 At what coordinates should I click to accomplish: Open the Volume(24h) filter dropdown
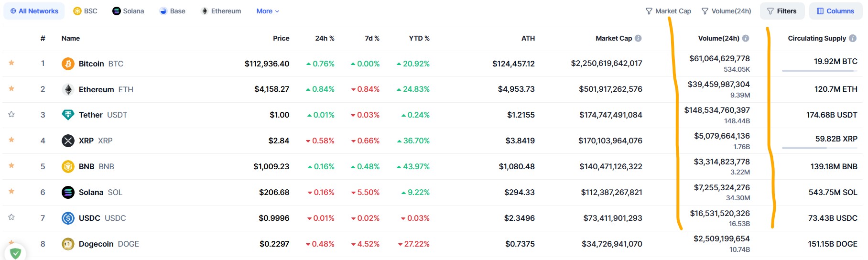point(726,11)
